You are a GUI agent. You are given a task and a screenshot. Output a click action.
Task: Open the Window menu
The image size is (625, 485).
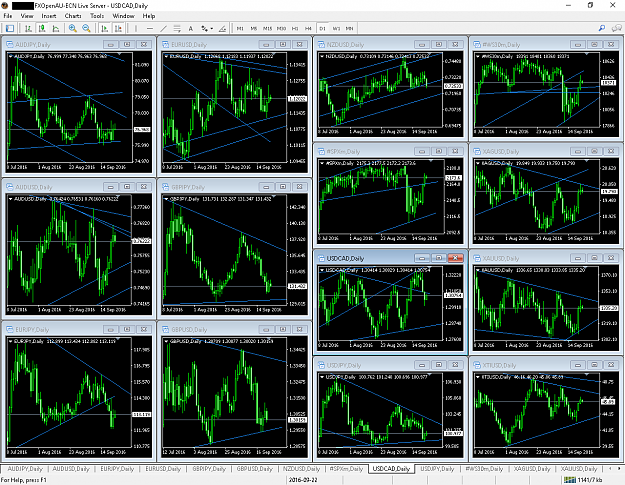pos(123,16)
